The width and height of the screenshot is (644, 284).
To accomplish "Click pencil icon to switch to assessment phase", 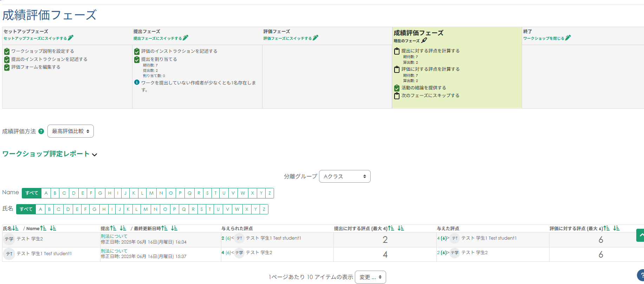I will 316,38.
